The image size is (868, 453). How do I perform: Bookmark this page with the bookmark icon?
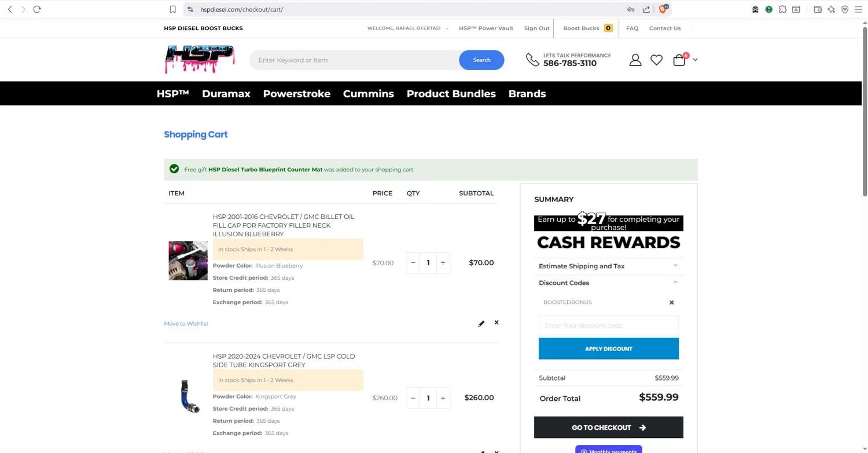[172, 9]
